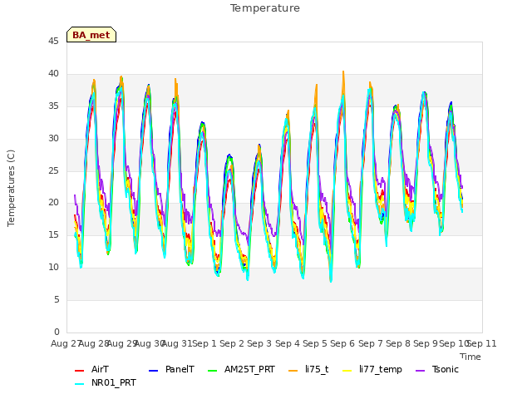Click the 10 y-axis tick label

tap(53, 267)
